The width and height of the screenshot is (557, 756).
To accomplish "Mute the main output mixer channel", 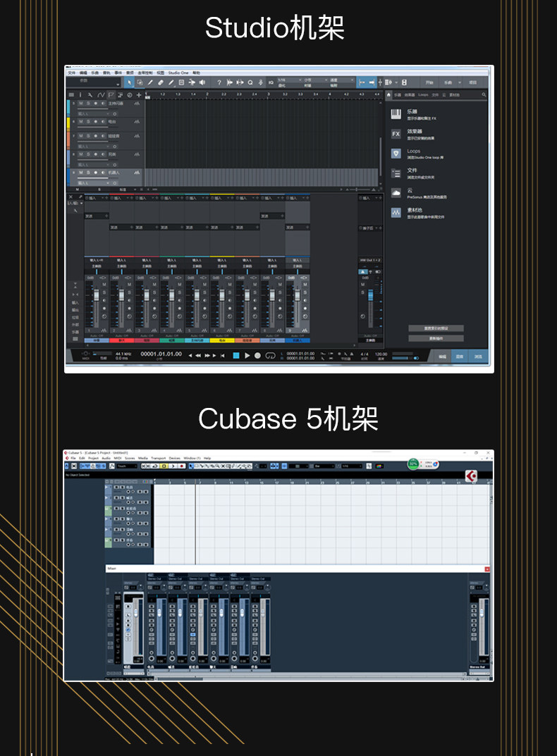I will (363, 285).
